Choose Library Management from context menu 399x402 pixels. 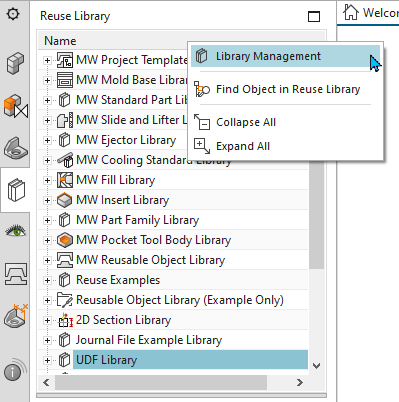click(x=285, y=56)
